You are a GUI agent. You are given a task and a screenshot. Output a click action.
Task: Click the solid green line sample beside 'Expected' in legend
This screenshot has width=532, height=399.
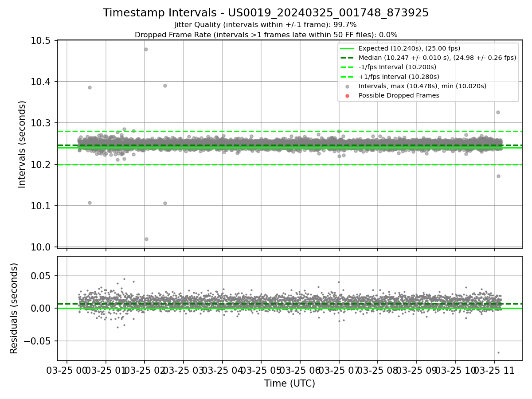[347, 48]
